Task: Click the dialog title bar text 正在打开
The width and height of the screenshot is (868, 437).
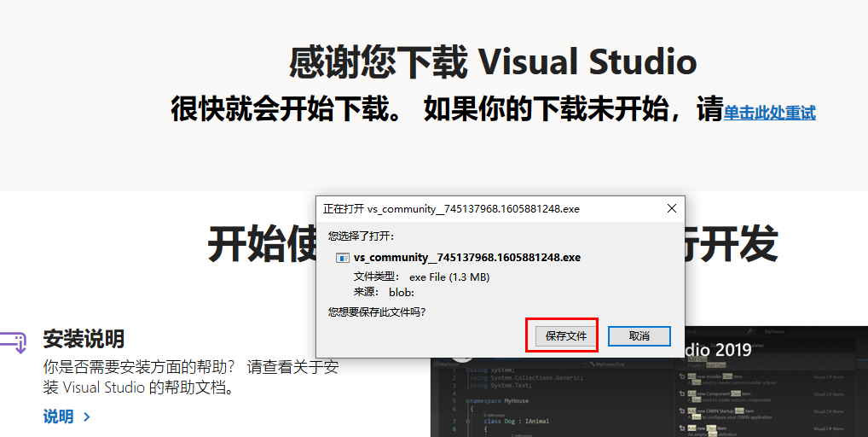Action: (x=451, y=209)
